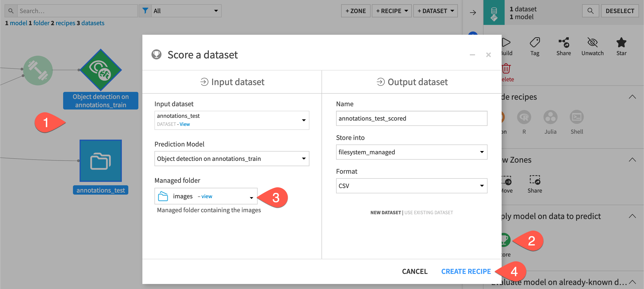Click view link next to images folder

(x=207, y=196)
